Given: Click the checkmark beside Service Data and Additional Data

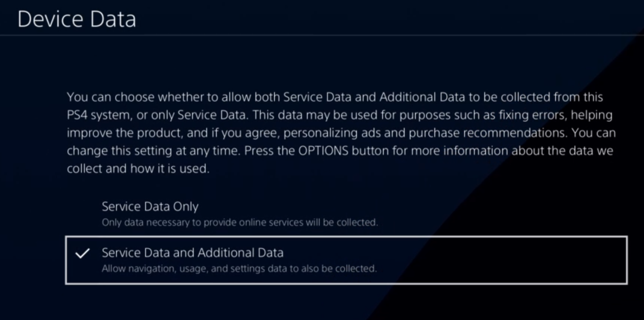Looking at the screenshot, I should (83, 253).
